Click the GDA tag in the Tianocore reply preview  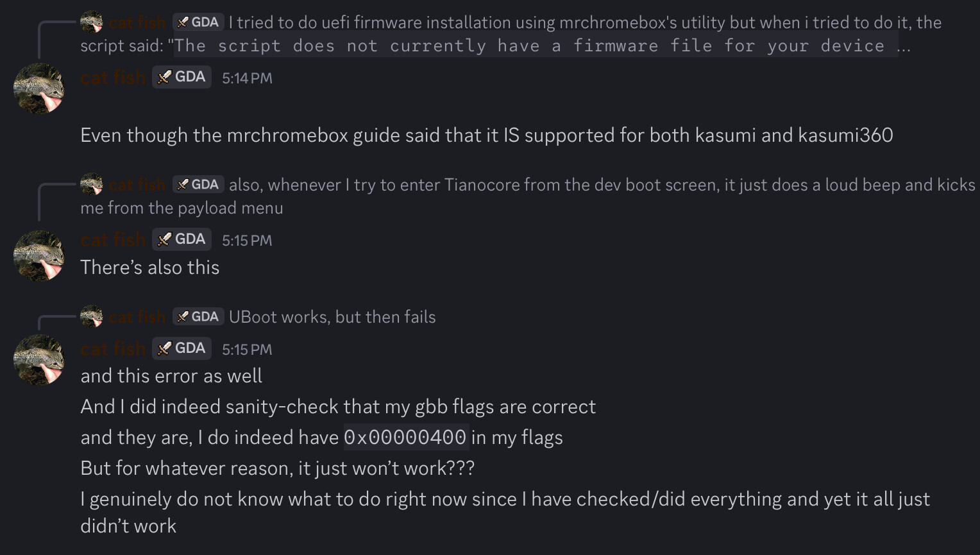[198, 185]
